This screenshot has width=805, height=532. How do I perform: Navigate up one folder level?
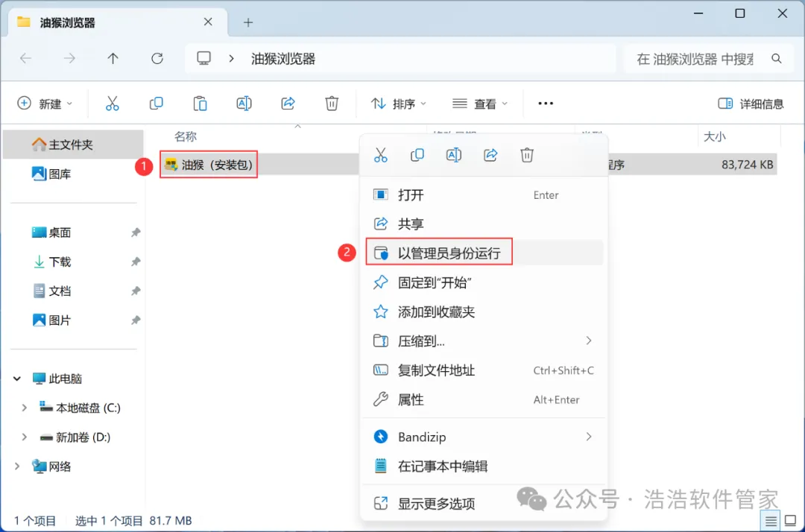[x=113, y=58]
